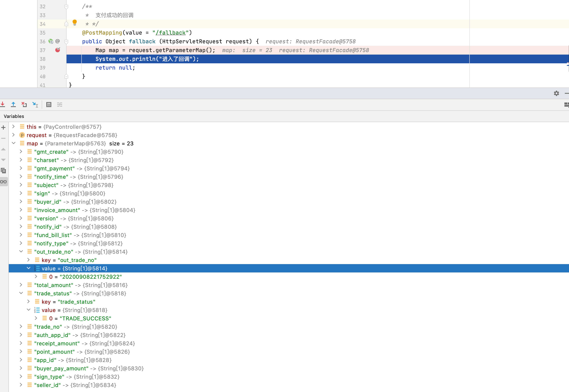Collapse the "trade_status" entry
Screen dimensions: 569x392
click(21, 293)
